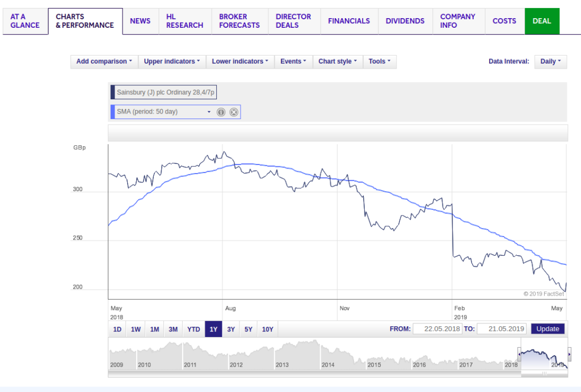The height and width of the screenshot is (392, 581).
Task: Click the Update date range button
Action: coord(548,329)
